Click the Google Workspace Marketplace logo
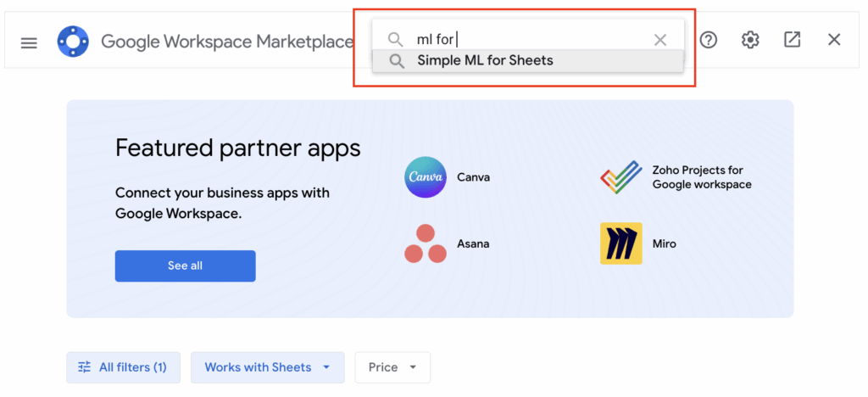The width and height of the screenshot is (868, 397). 73,42
